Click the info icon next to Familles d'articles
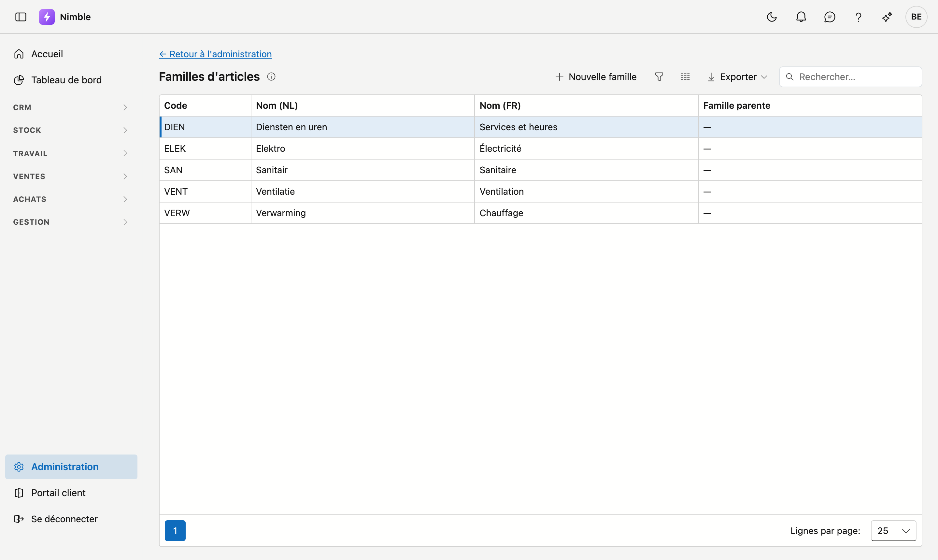Image resolution: width=938 pixels, height=560 pixels. coord(271,77)
